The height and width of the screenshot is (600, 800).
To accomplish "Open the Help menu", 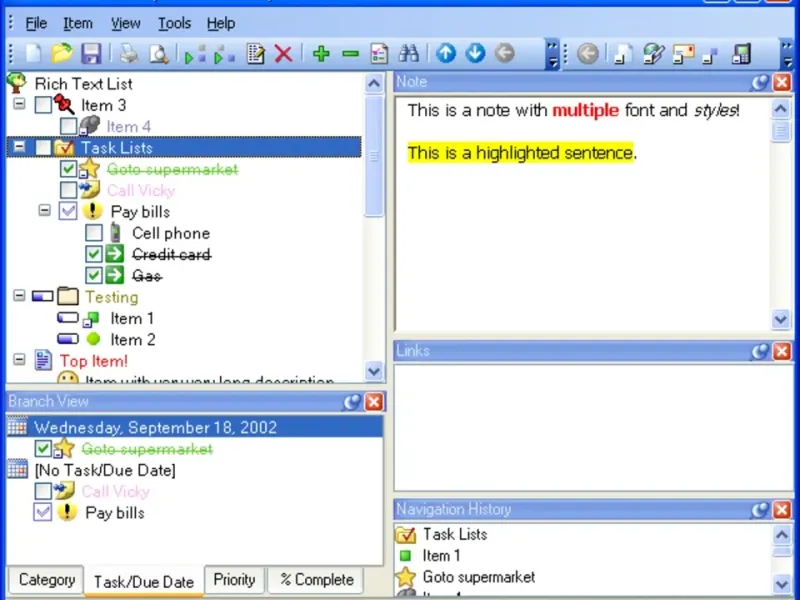I will tap(221, 23).
